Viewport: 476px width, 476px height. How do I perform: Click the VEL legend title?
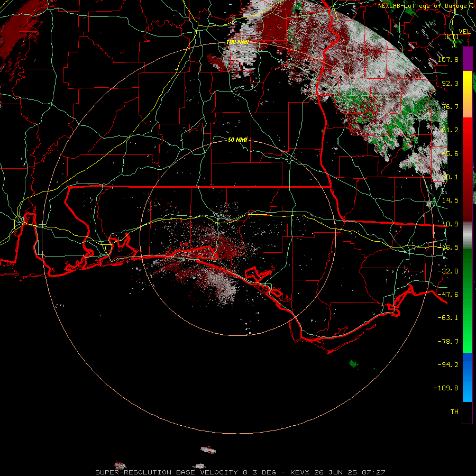[x=464, y=32]
